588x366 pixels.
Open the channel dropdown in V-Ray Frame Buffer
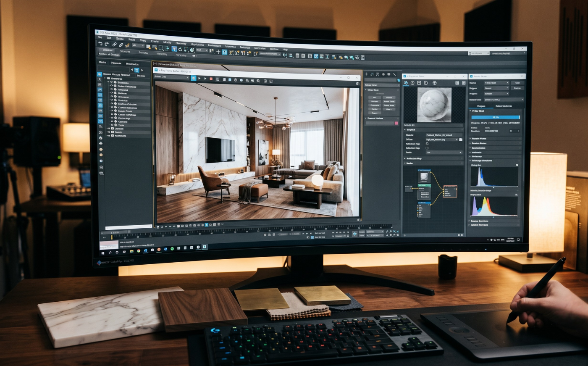tap(171, 77)
